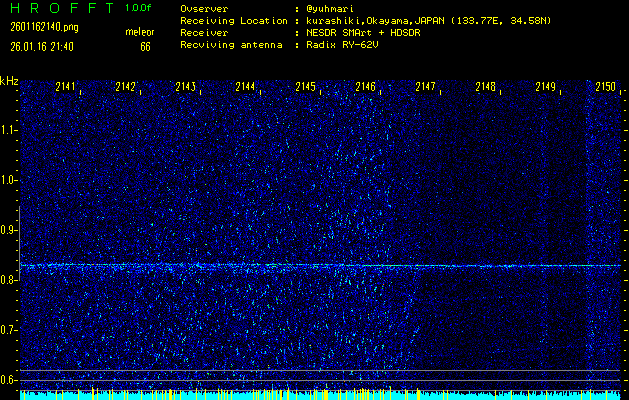
Task: Select the NESDR SMArt + HDSDR receiver text
Action: (363, 33)
